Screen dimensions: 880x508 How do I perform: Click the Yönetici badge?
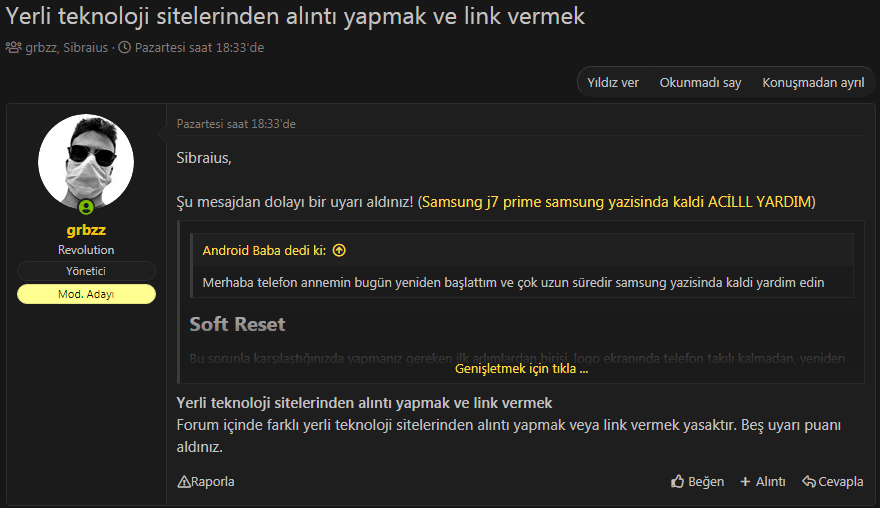[86, 271]
